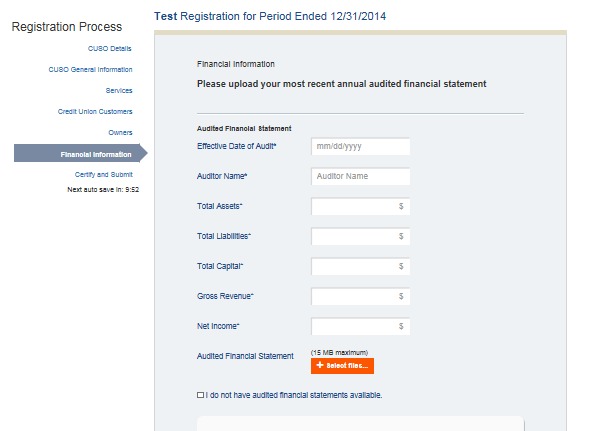This screenshot has width=609, height=431.
Task: Open Credit Union Customers section
Action: [95, 111]
